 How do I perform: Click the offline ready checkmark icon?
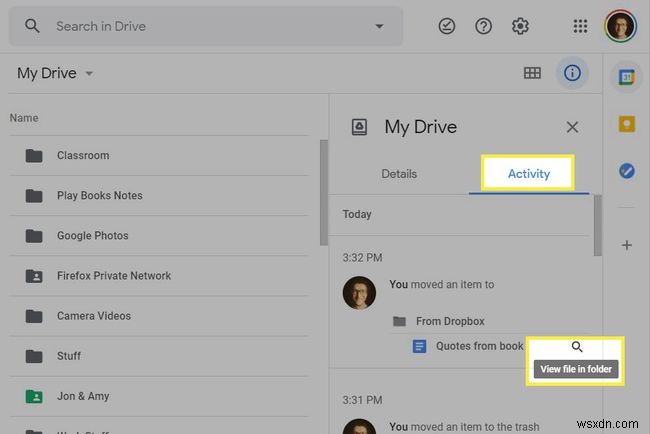pyautogui.click(x=447, y=27)
